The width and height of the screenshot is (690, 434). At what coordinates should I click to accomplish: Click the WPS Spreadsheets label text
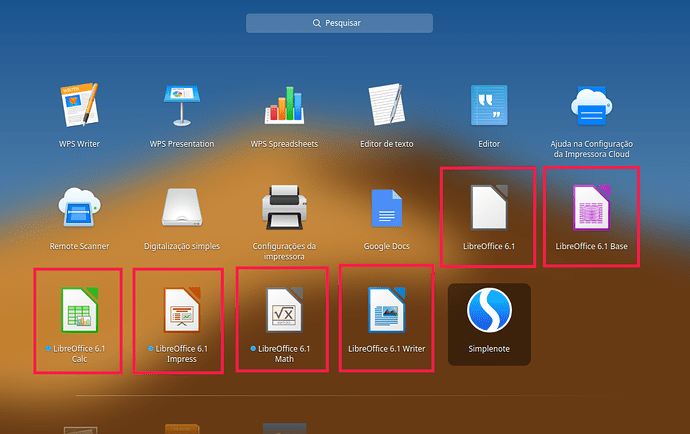coord(284,144)
